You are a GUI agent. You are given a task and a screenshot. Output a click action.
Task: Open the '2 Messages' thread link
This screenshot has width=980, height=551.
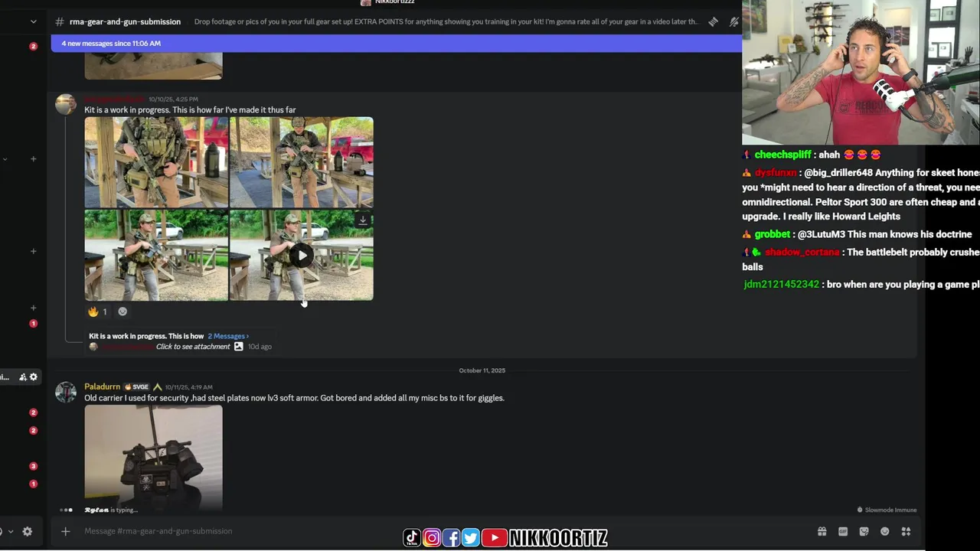click(x=228, y=336)
